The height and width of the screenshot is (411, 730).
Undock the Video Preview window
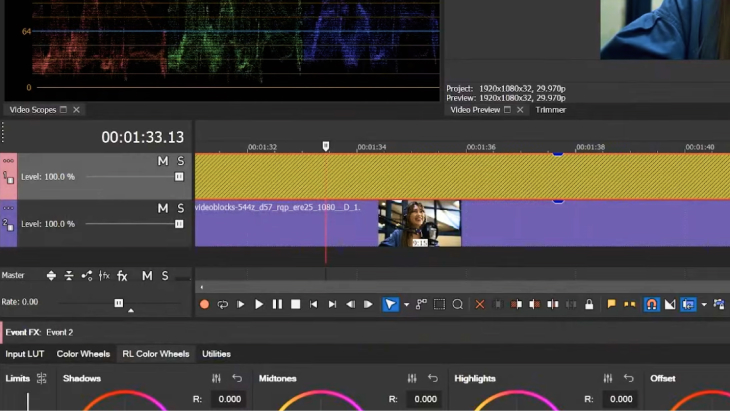pyautogui.click(x=507, y=109)
